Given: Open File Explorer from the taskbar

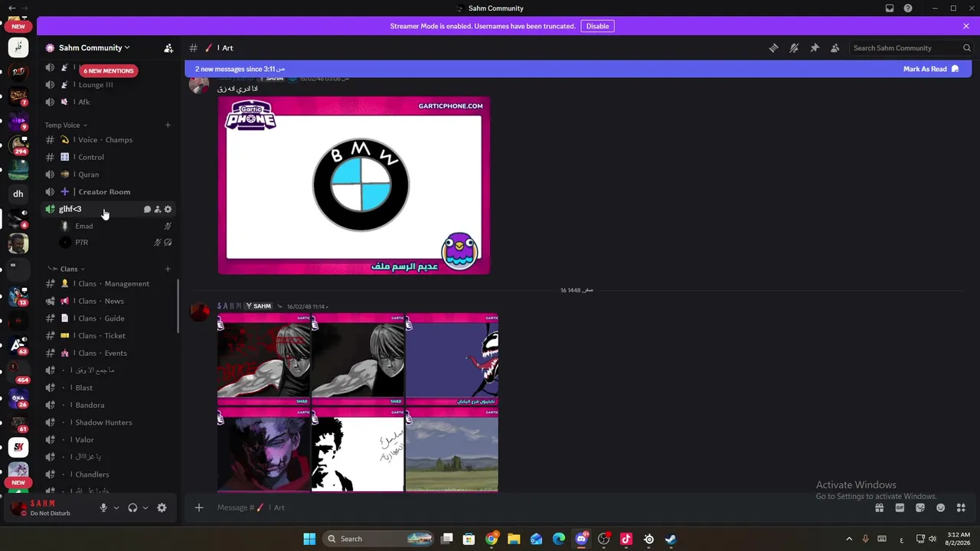Looking at the screenshot, I should 514,539.
